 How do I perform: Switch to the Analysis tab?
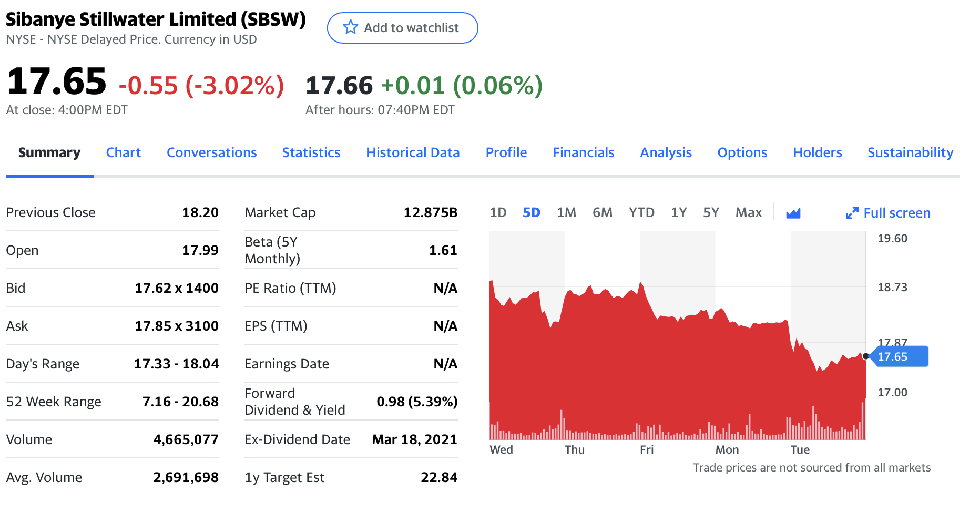[666, 152]
